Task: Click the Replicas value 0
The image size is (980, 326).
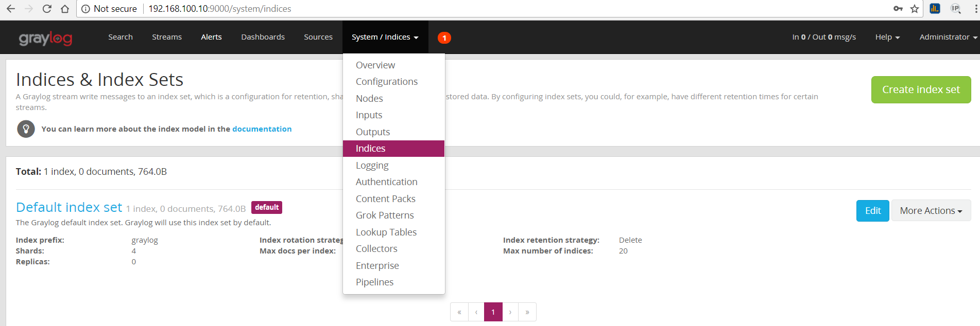Action: click(134, 262)
